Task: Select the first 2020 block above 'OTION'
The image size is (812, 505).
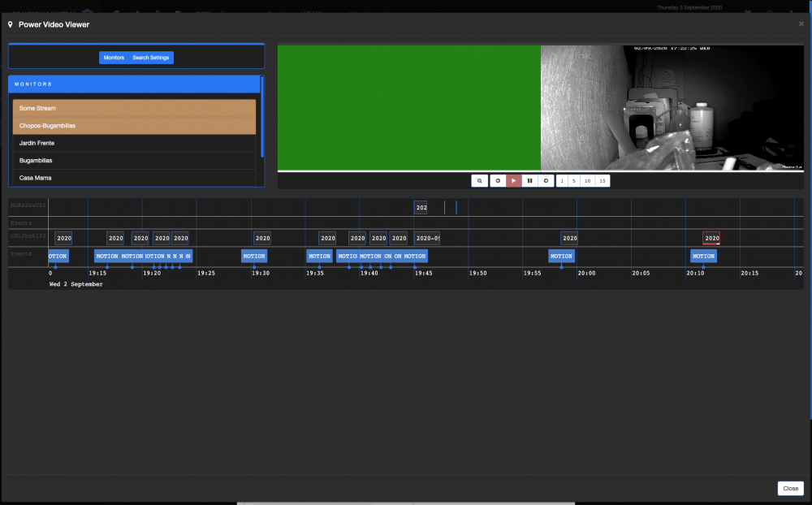Action: coord(63,238)
